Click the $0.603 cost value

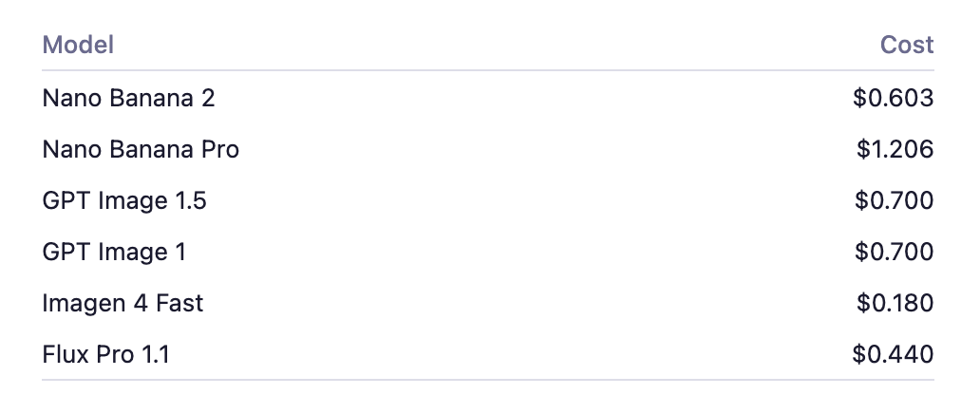pyautogui.click(x=893, y=98)
